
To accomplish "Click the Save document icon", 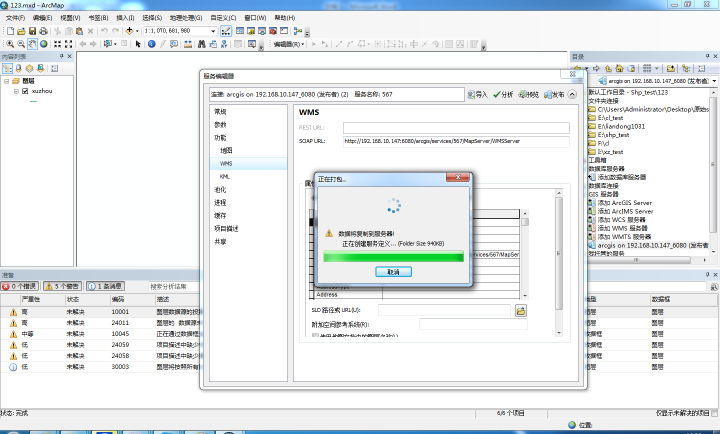I will 32,31.
